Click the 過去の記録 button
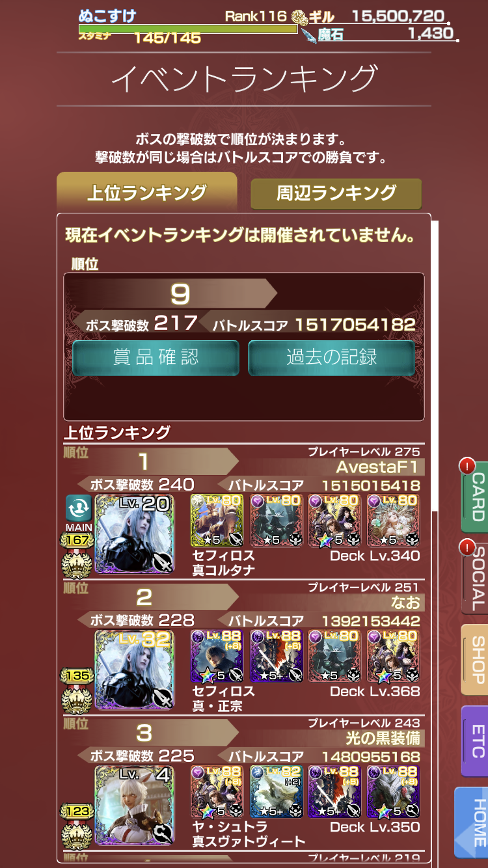 point(332,357)
